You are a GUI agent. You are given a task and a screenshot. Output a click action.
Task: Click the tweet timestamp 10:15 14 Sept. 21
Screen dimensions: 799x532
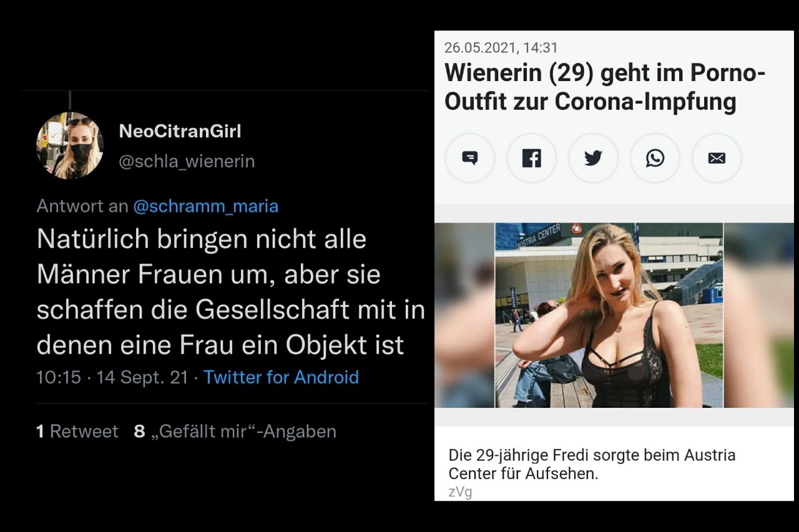112,377
